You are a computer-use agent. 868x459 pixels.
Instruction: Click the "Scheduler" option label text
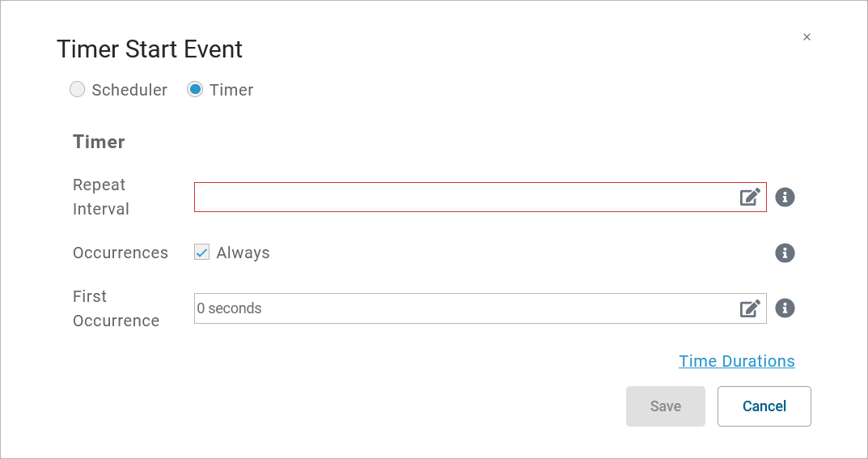tap(129, 90)
